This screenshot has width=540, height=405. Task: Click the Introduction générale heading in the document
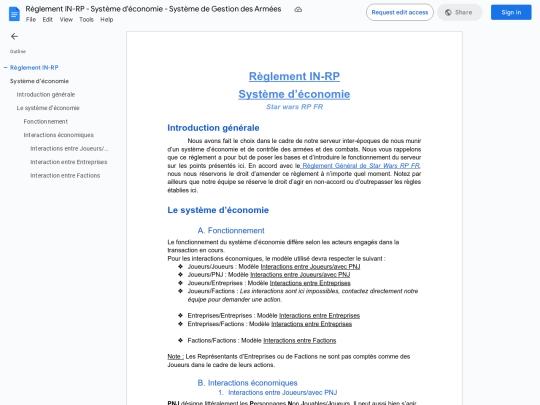[x=213, y=128]
